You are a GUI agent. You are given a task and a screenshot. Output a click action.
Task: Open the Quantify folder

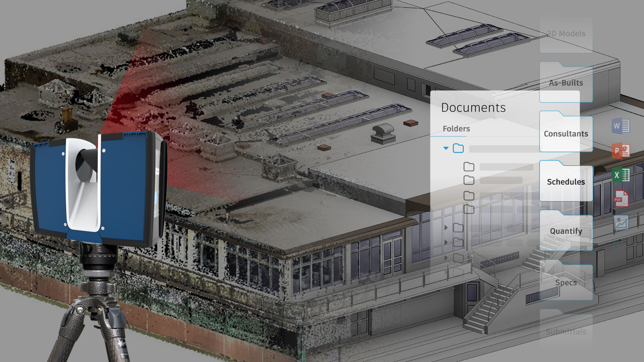click(567, 231)
